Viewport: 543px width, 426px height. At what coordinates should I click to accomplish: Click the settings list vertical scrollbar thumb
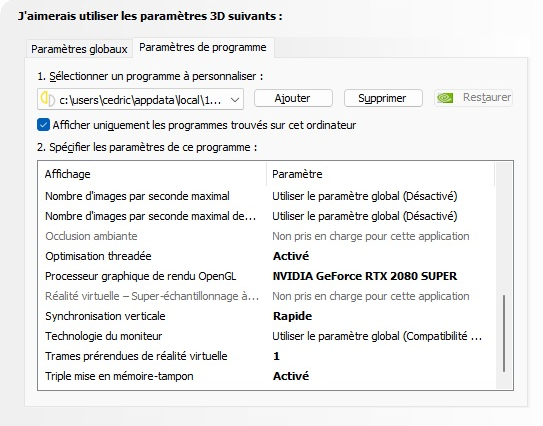[x=504, y=333]
